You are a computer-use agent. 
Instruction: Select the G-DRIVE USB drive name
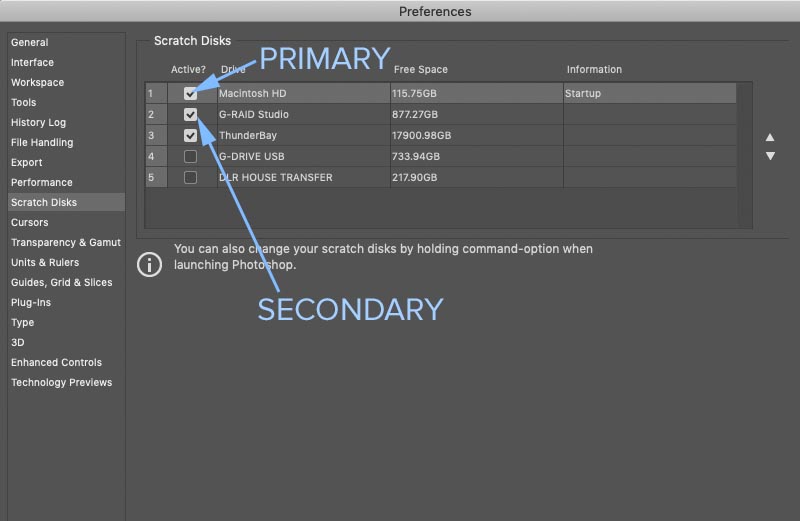click(252, 156)
